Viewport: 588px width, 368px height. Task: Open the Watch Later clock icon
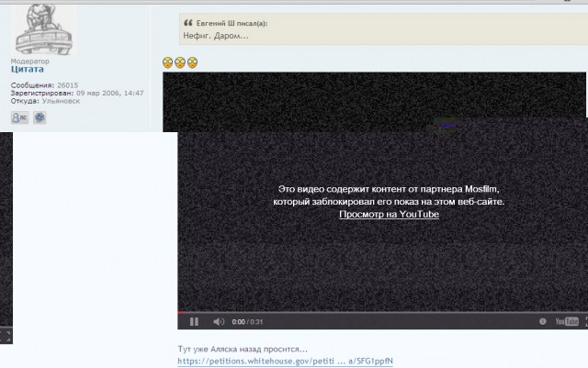coord(543,321)
